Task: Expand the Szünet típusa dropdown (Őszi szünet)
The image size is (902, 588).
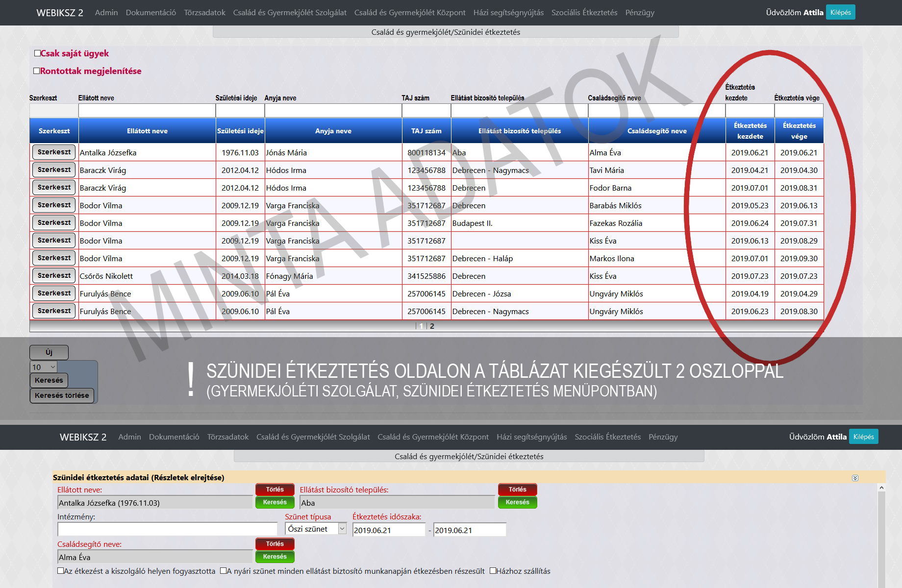Action: tap(315, 529)
